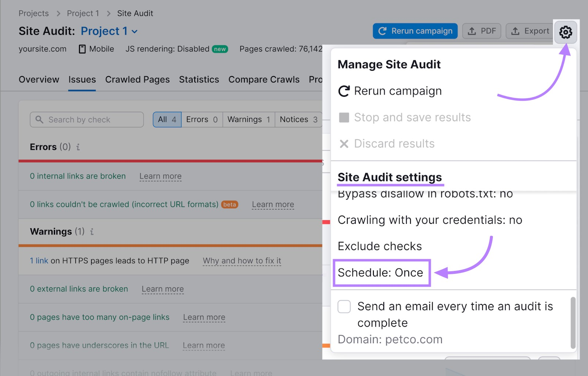The width and height of the screenshot is (588, 376).
Task: Click the magnifier icon in search field
Action: pyautogui.click(x=40, y=119)
